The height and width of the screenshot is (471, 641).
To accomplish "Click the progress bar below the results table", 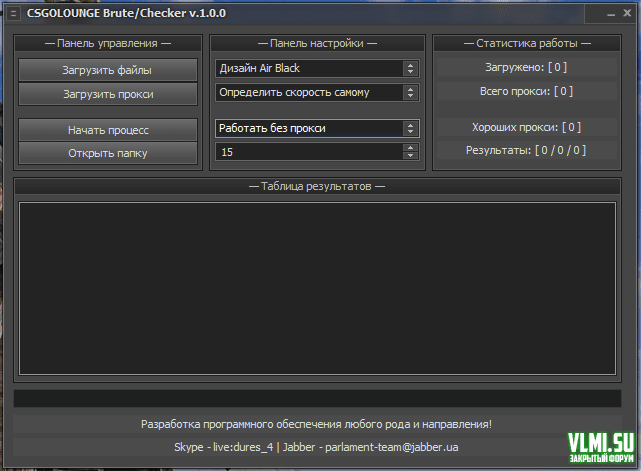I will pos(316,398).
